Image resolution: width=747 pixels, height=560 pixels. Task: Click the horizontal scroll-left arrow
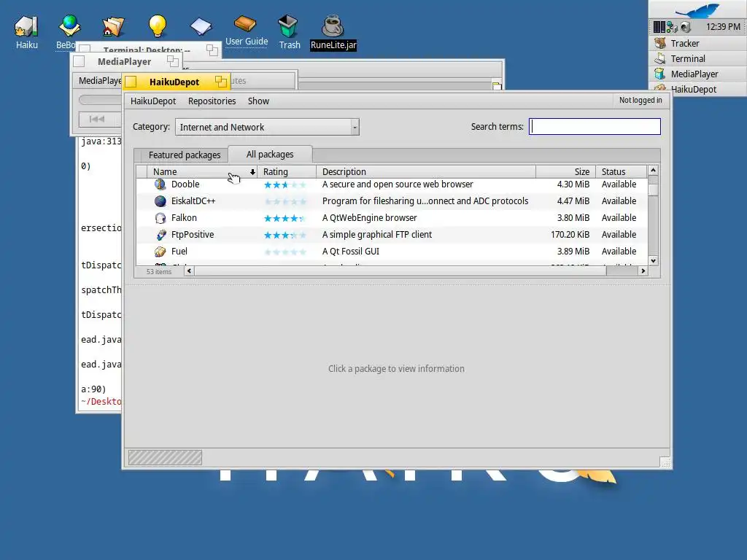click(189, 271)
